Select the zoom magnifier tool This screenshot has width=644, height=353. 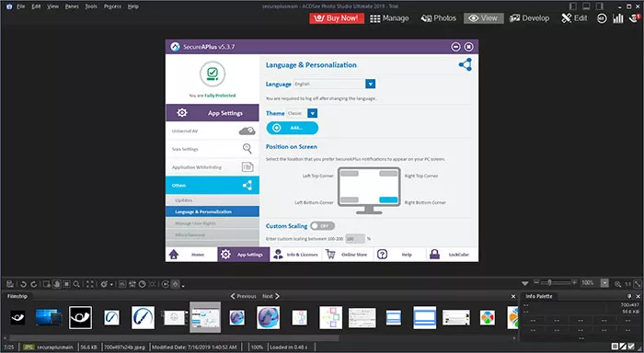point(76,284)
